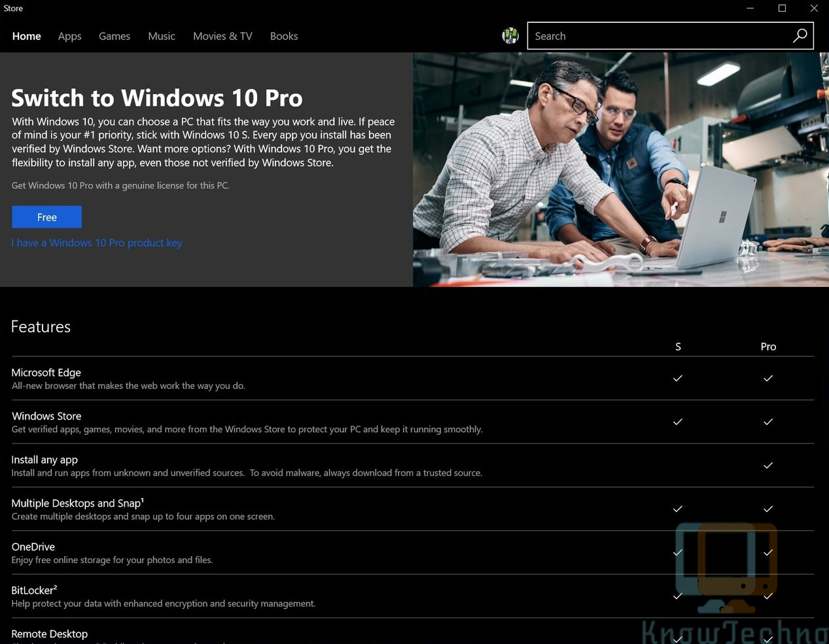Click the Windows 10 Pro promotional image
829x644 pixels.
coord(620,169)
